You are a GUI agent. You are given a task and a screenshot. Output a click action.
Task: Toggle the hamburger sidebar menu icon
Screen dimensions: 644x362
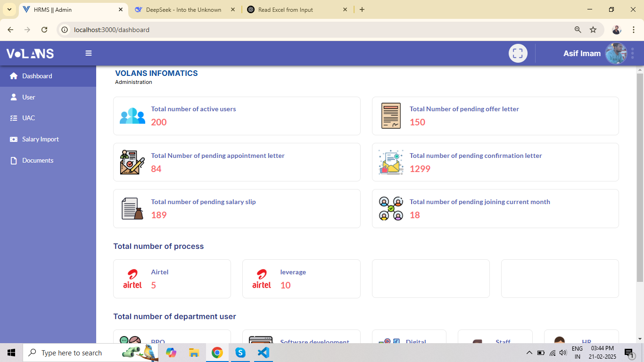tap(89, 53)
